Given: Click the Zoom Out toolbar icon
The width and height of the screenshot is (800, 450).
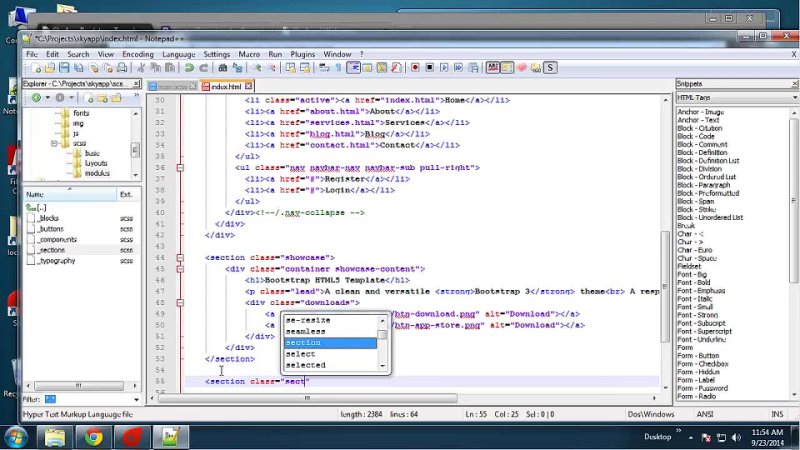Looking at the screenshot, I should [x=272, y=68].
